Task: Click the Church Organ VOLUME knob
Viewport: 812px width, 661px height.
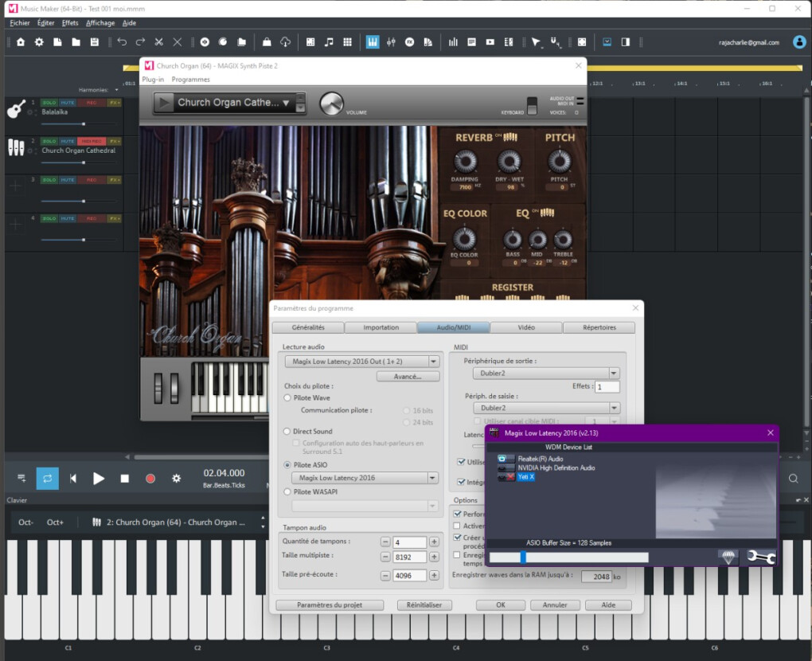Action: pos(331,104)
